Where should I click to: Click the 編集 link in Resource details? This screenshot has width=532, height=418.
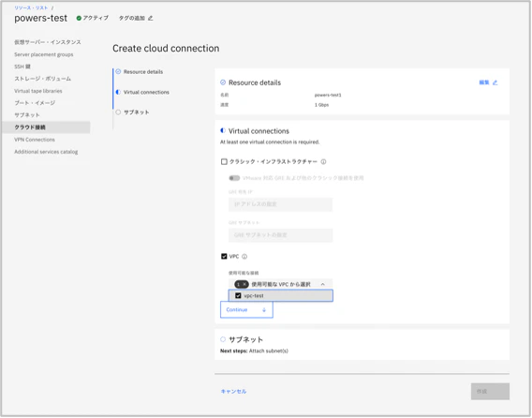[484, 82]
